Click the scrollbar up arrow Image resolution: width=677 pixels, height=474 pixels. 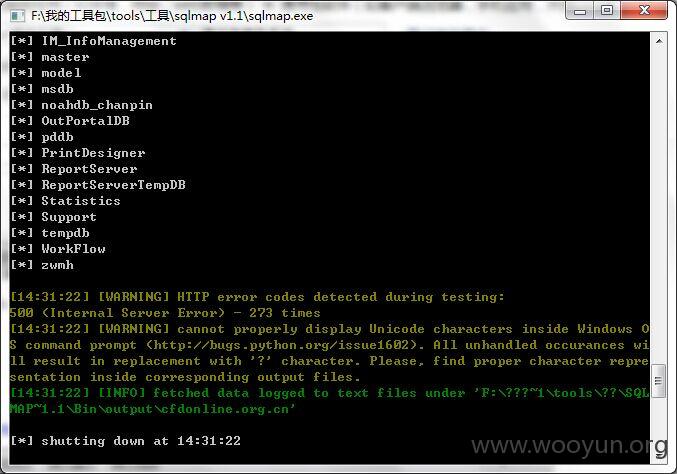(x=659, y=41)
